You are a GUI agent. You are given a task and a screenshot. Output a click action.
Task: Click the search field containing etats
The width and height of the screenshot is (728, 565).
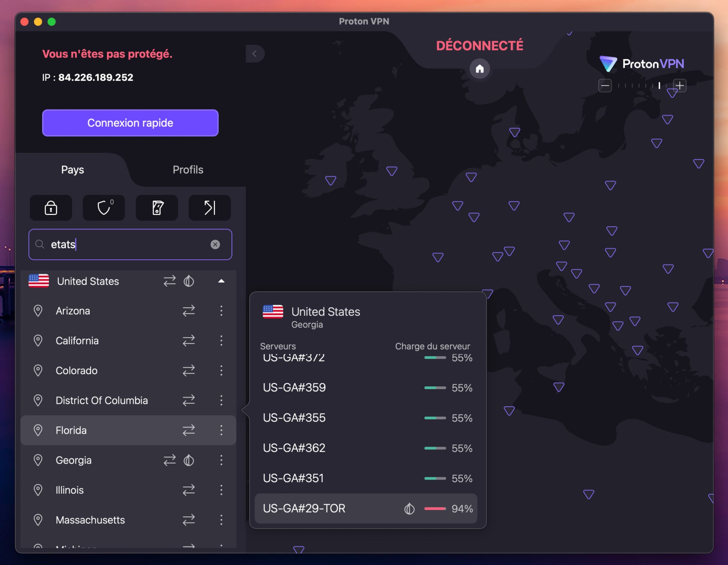[x=130, y=245]
